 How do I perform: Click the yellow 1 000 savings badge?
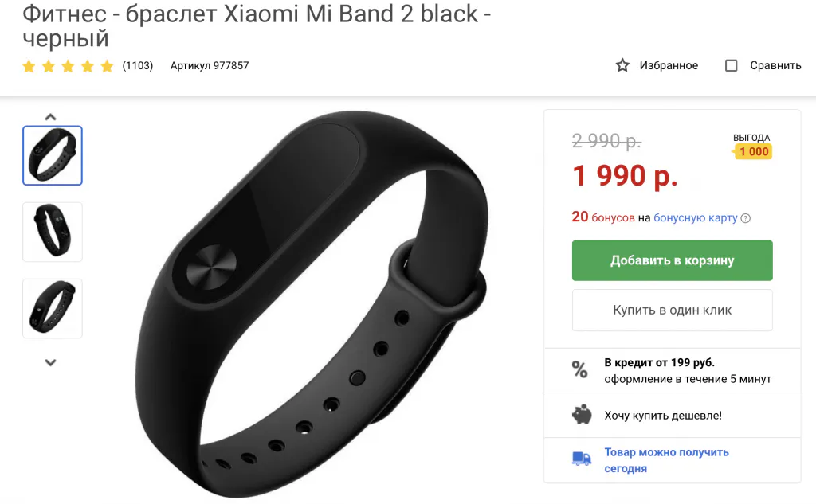[754, 152]
